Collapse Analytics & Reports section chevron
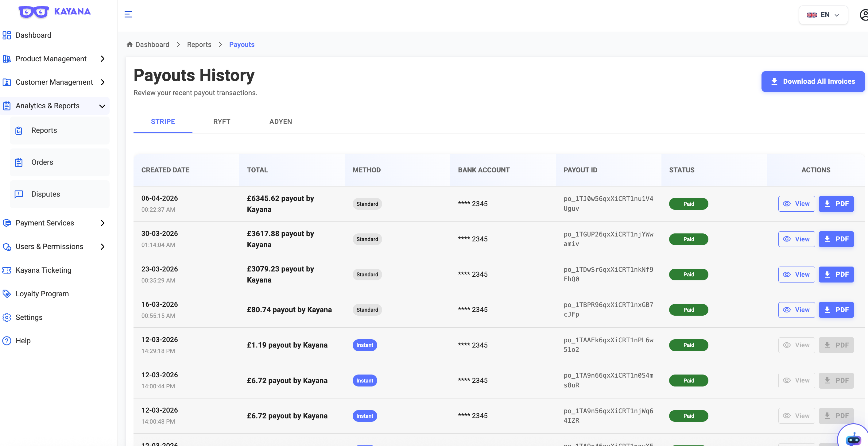This screenshot has width=868, height=446. click(x=102, y=106)
